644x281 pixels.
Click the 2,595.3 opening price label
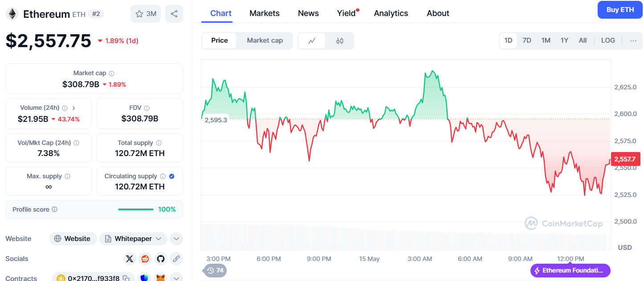(x=216, y=120)
